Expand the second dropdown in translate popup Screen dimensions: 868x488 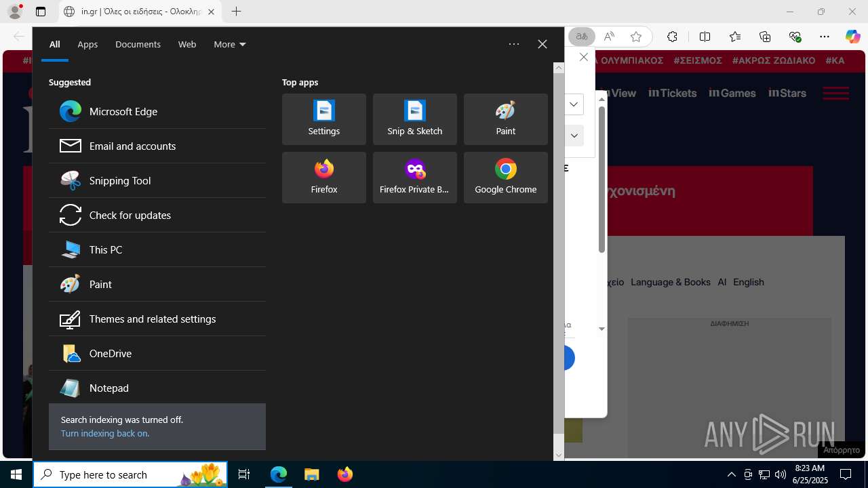[574, 136]
